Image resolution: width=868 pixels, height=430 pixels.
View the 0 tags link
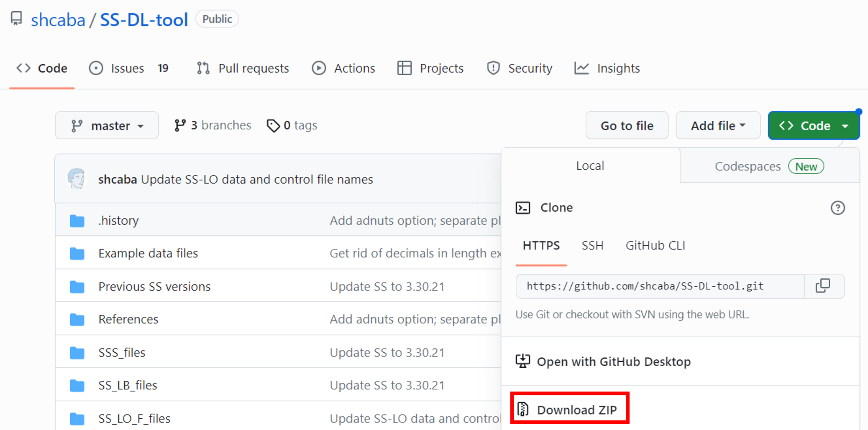coord(292,125)
